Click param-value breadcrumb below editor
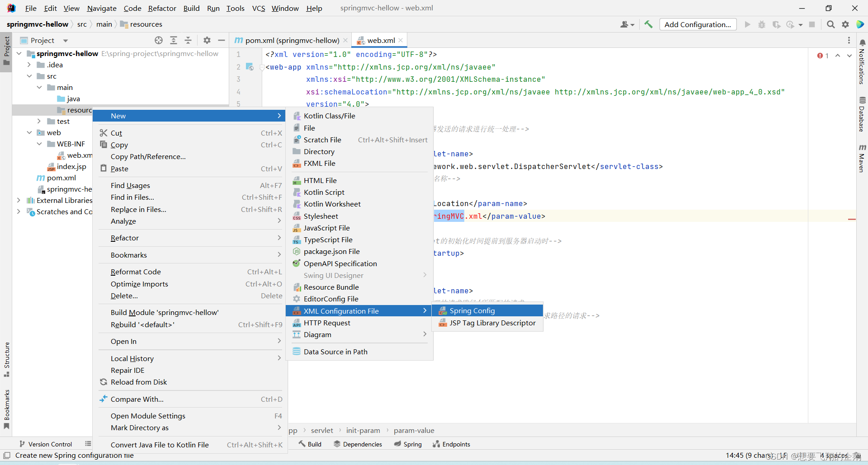 (414, 430)
